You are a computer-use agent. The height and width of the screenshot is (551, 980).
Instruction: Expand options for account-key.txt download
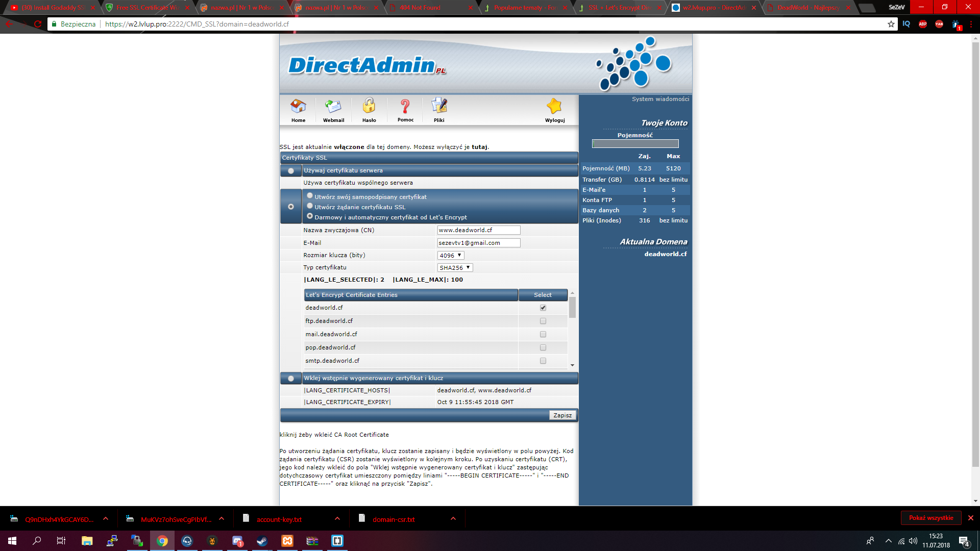point(337,519)
